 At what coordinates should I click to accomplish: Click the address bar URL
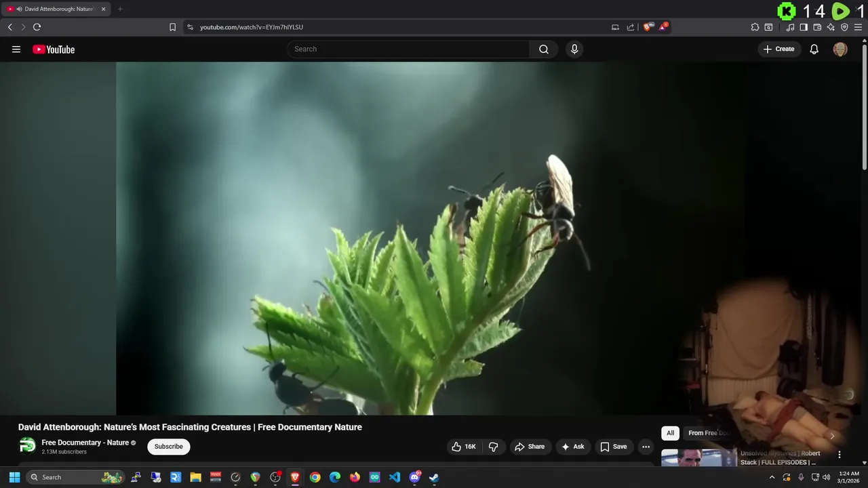click(x=252, y=27)
